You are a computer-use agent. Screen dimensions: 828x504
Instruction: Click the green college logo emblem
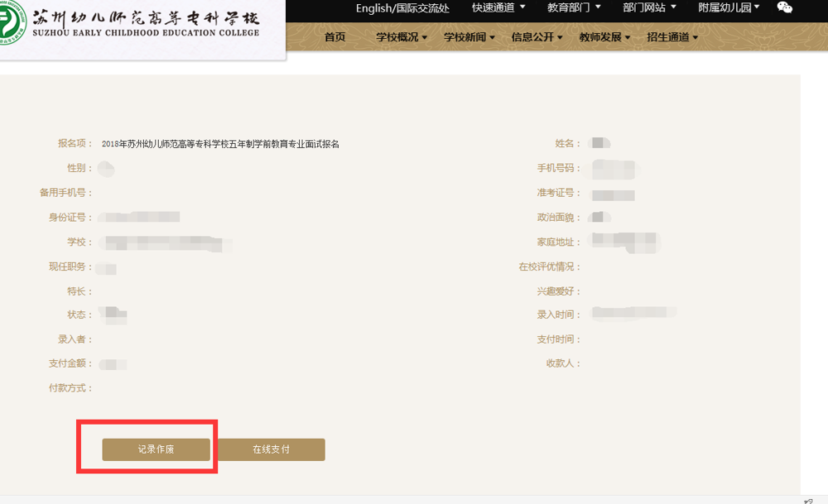pos(12,22)
